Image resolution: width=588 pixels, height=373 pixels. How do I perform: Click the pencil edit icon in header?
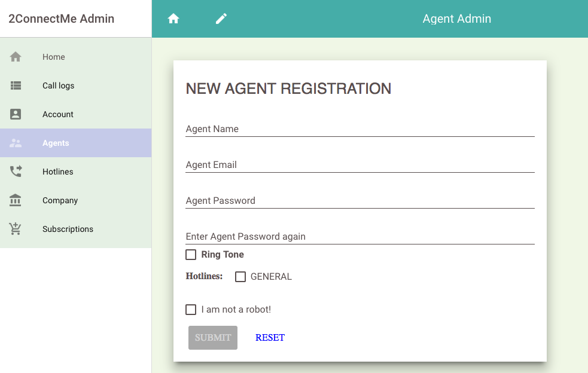coord(221,19)
